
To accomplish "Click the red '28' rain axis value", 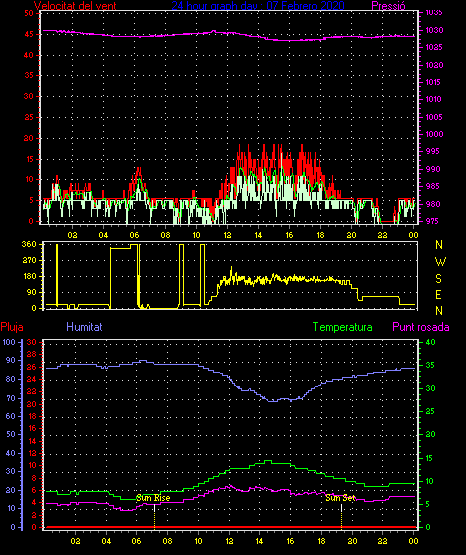I will pos(31,354).
